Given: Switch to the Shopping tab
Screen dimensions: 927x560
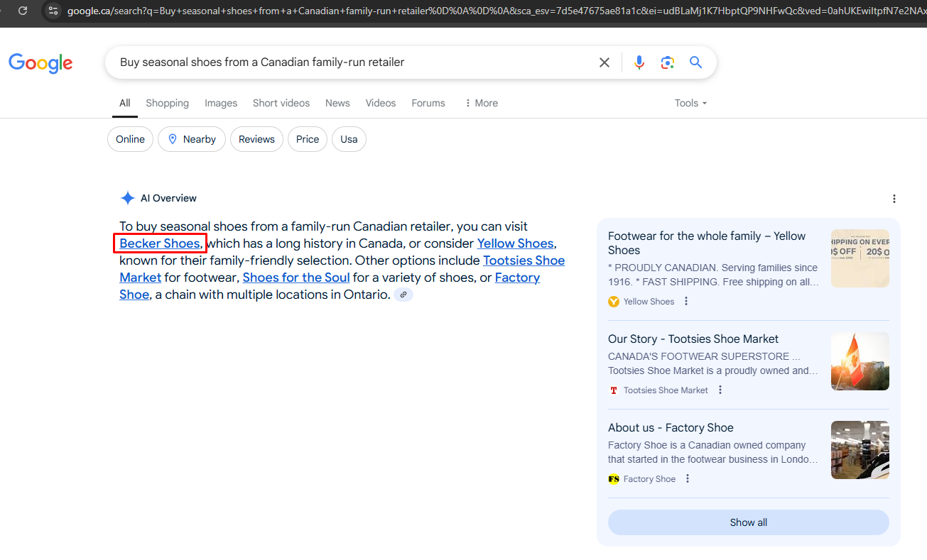Looking at the screenshot, I should 167,103.
